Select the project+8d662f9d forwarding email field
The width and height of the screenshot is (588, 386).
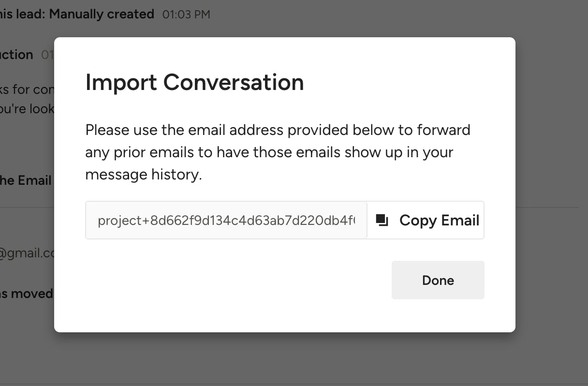pos(226,221)
